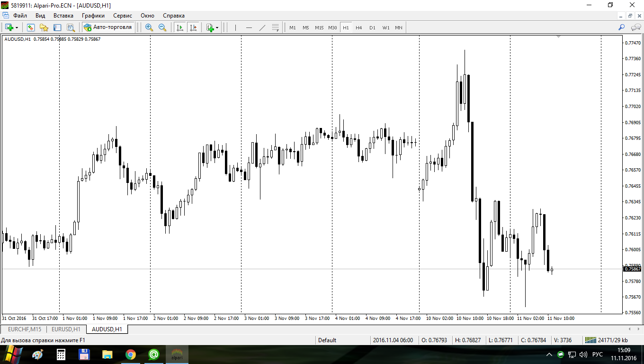The image size is (644, 364).
Task: Switch to the EURUSD,H1 chart tab
Action: [x=66, y=329]
